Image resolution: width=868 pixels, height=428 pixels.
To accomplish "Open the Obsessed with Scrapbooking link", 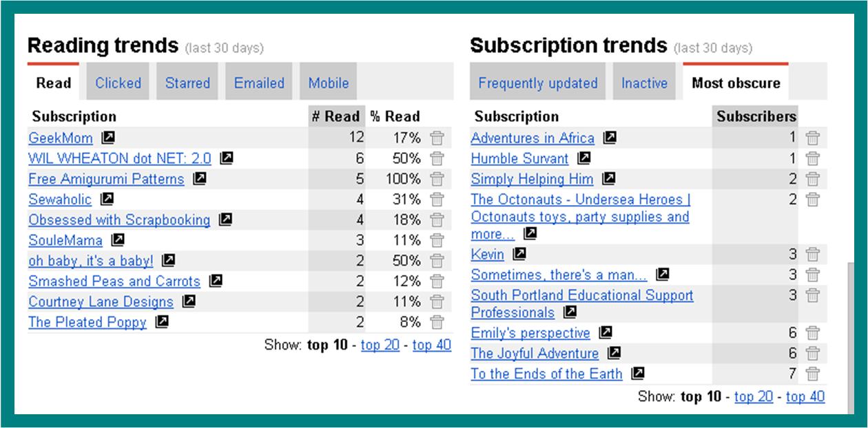I will [119, 220].
